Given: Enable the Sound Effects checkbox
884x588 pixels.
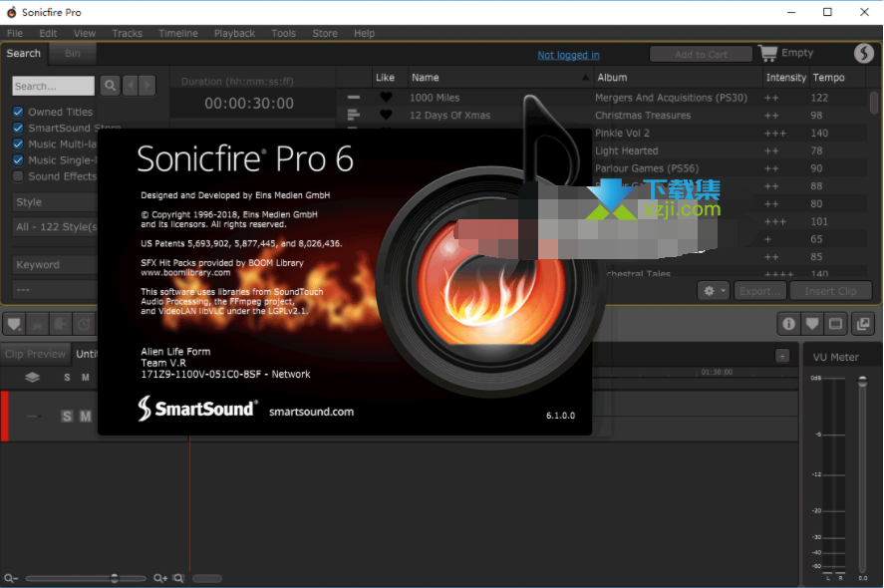Looking at the screenshot, I should (x=18, y=176).
